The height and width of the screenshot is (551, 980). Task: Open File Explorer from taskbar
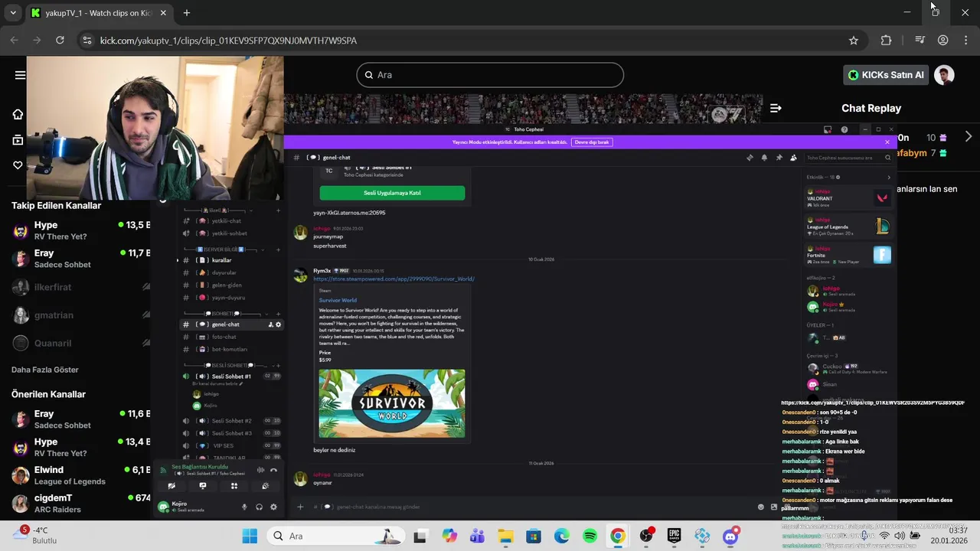coord(505,536)
